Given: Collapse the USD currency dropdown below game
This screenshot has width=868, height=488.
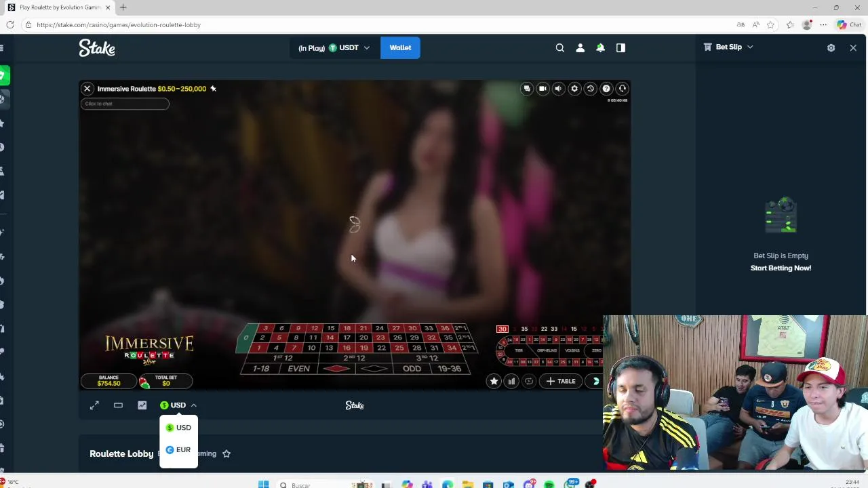Looking at the screenshot, I should pos(178,405).
